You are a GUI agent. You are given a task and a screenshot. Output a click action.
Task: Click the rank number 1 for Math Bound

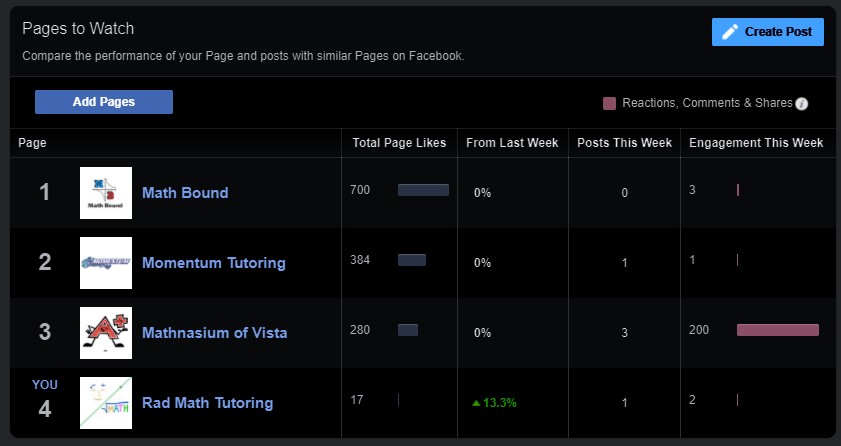tap(45, 192)
